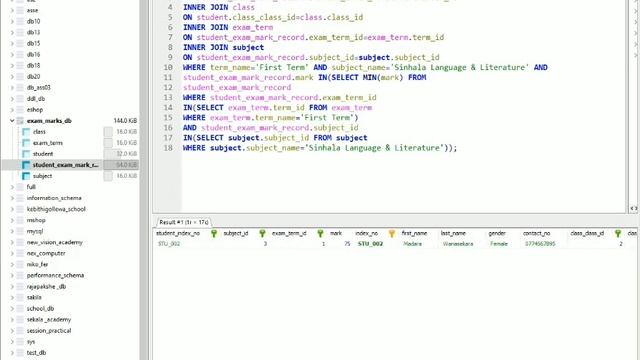Select the db18 database in the tree
Image resolution: width=640 pixels, height=360 pixels.
point(33,65)
